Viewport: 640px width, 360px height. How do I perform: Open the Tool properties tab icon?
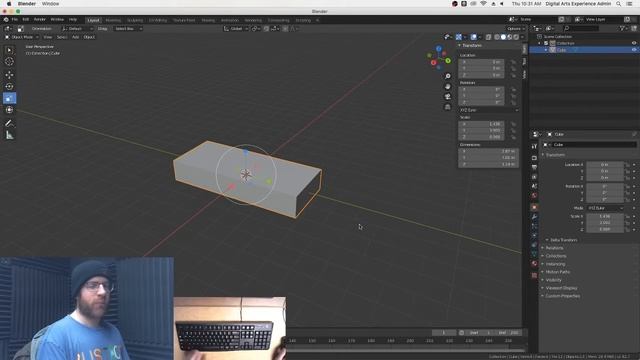[x=534, y=146]
